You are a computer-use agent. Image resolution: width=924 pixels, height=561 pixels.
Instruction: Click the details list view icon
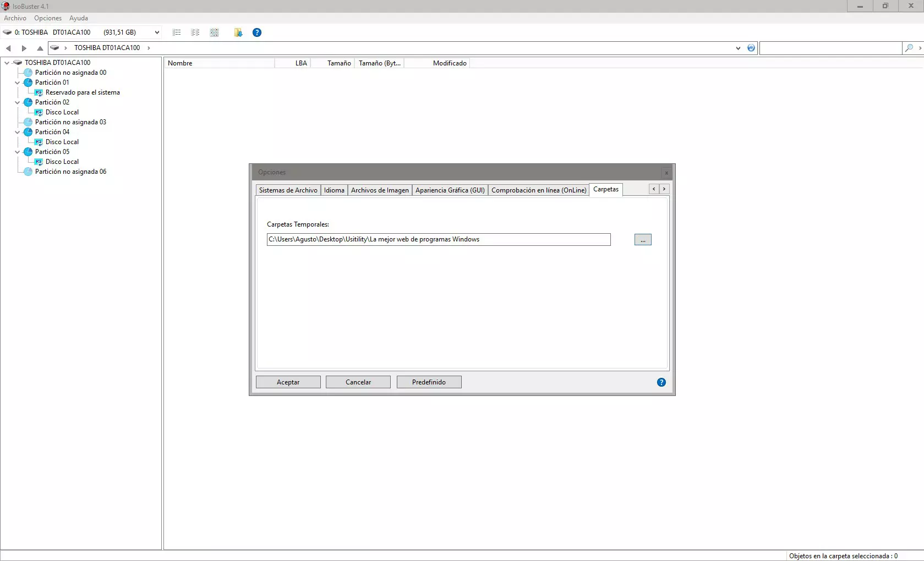(177, 32)
